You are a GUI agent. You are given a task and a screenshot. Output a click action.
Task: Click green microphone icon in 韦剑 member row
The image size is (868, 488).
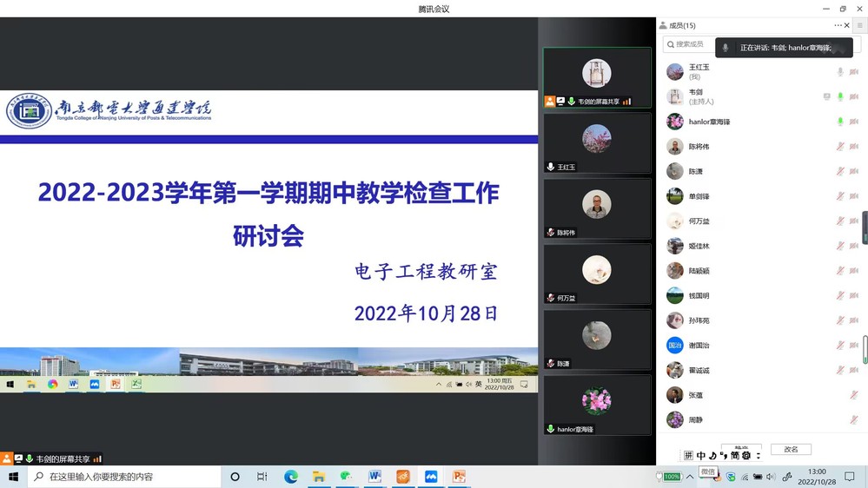840,97
